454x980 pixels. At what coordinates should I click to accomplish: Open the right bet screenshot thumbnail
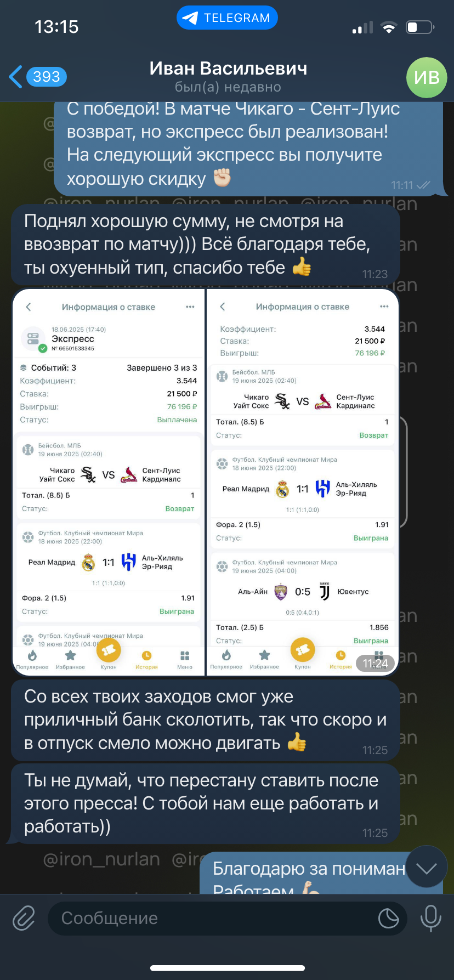pos(302,483)
